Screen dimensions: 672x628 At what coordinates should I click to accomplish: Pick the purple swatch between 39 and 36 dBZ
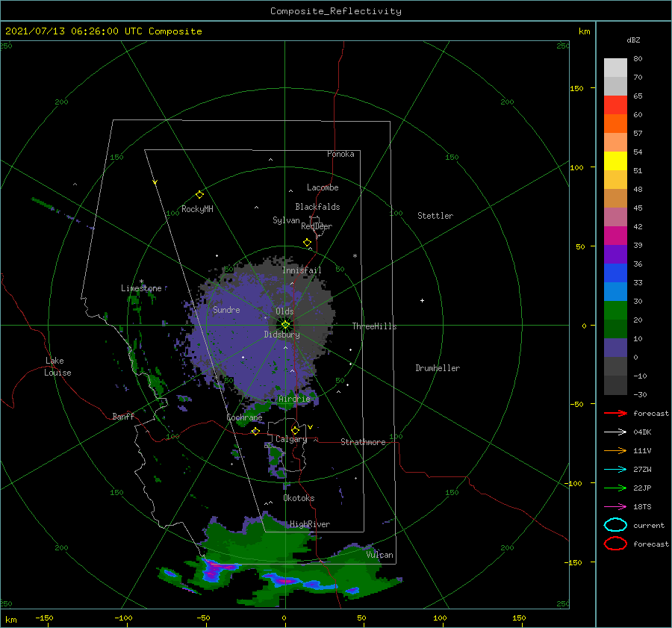click(615, 254)
